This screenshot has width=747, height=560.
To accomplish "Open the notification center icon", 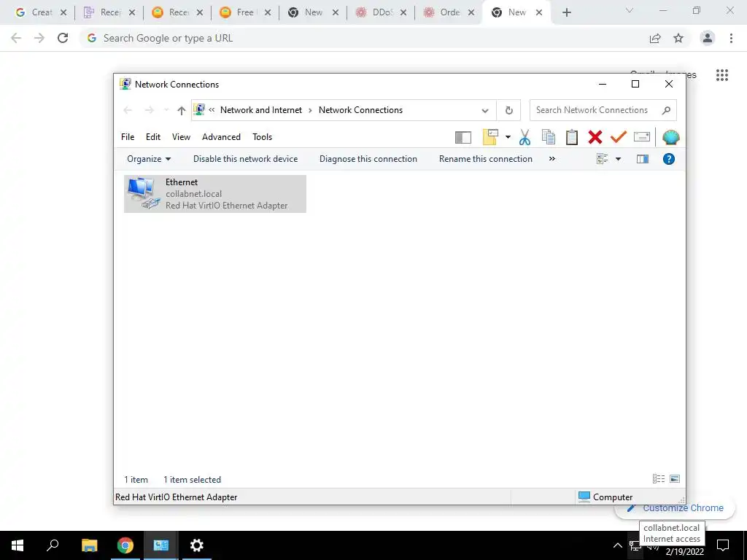I will pos(723,545).
